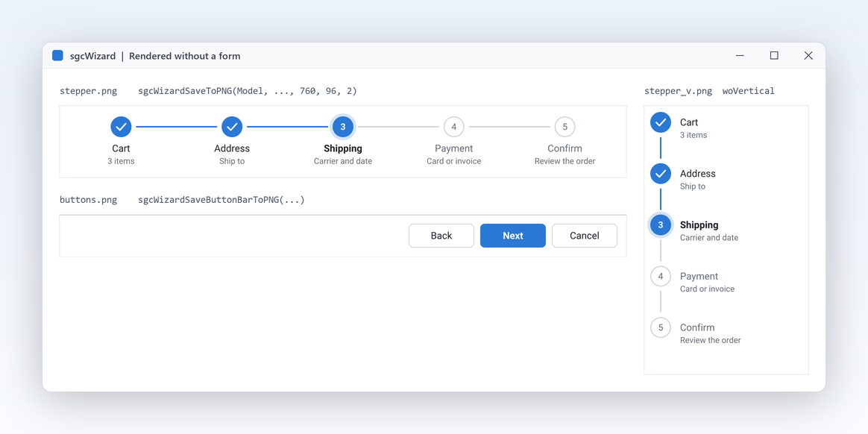Click the "Cart" label in horizontal stepper
This screenshot has height=434, width=868.
(x=122, y=148)
